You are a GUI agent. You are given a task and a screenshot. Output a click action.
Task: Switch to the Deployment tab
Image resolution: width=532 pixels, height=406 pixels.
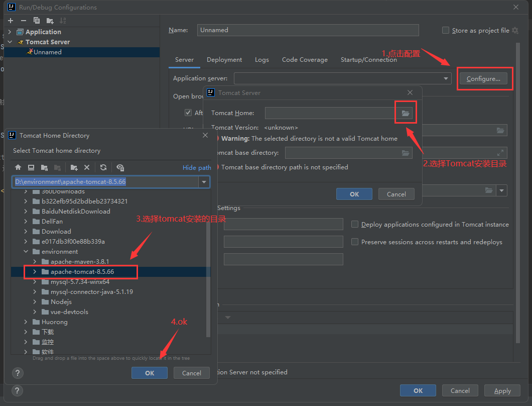click(x=224, y=60)
